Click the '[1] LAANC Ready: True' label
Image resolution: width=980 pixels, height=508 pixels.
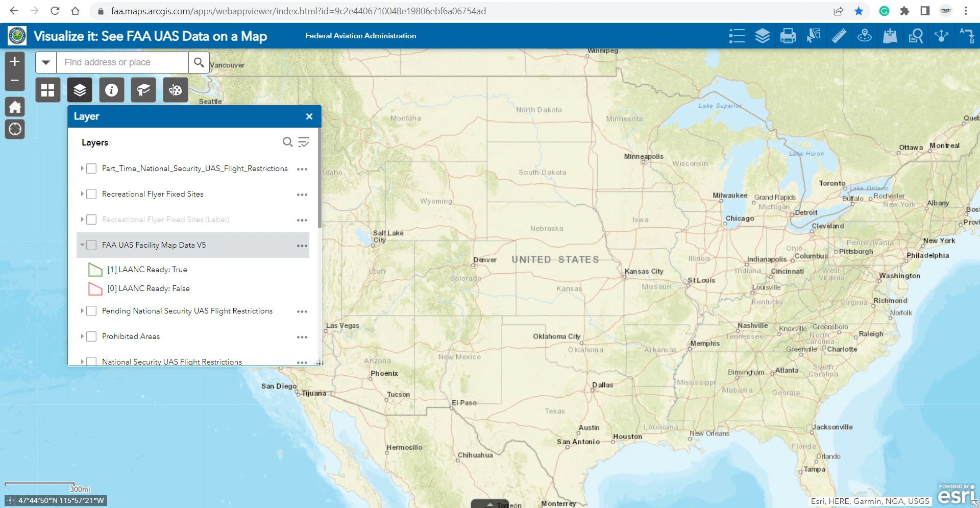click(x=147, y=270)
